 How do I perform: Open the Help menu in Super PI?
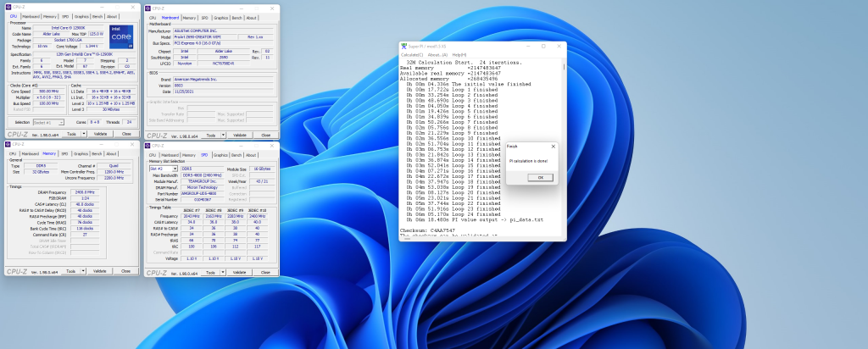458,54
